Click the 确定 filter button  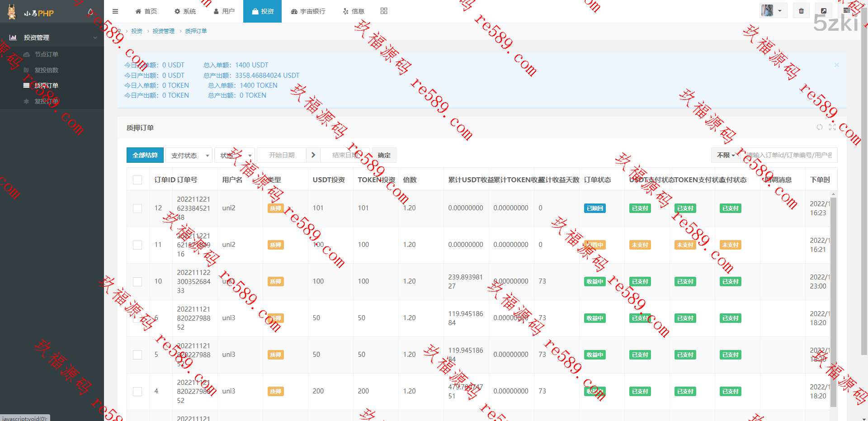pos(384,155)
